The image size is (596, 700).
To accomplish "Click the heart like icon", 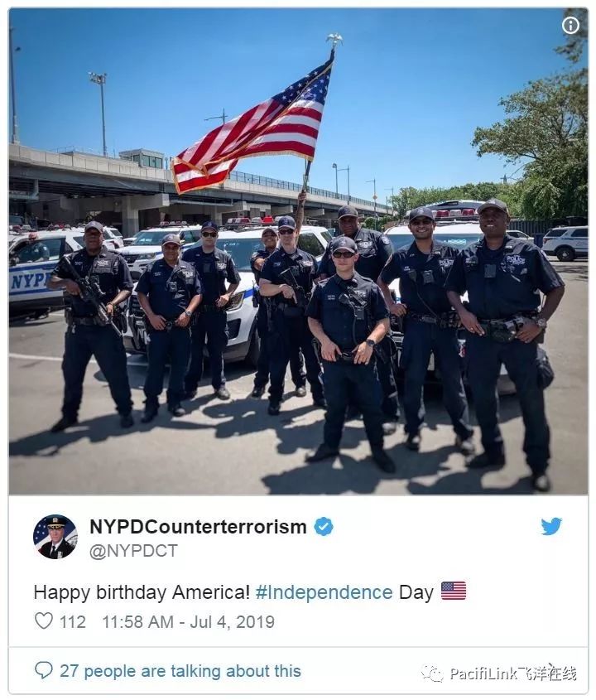I will [x=44, y=621].
